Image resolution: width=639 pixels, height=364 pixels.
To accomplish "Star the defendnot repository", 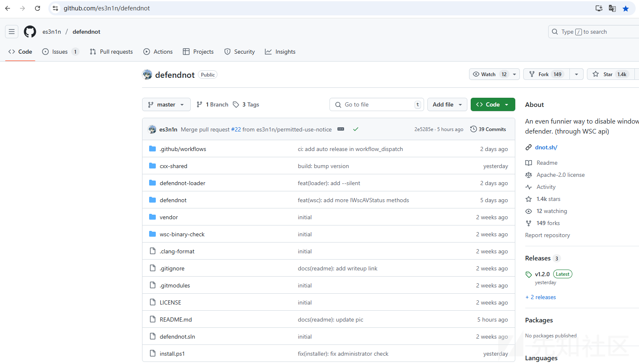I will [x=610, y=74].
